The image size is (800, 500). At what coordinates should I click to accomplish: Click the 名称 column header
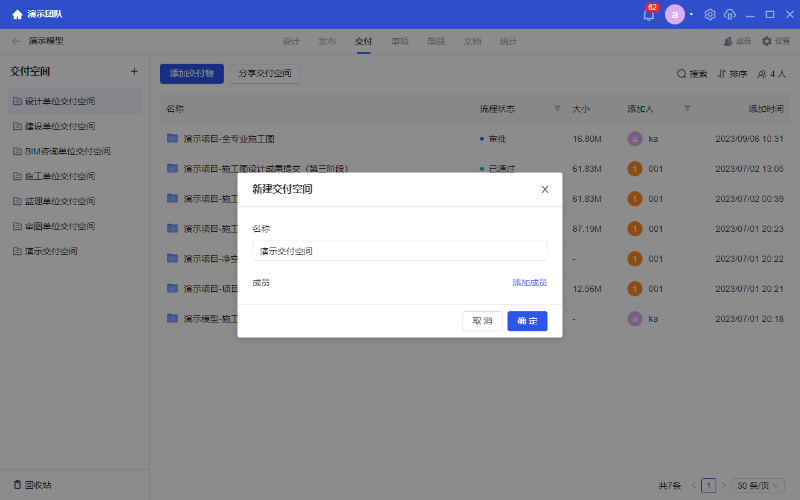pos(175,109)
